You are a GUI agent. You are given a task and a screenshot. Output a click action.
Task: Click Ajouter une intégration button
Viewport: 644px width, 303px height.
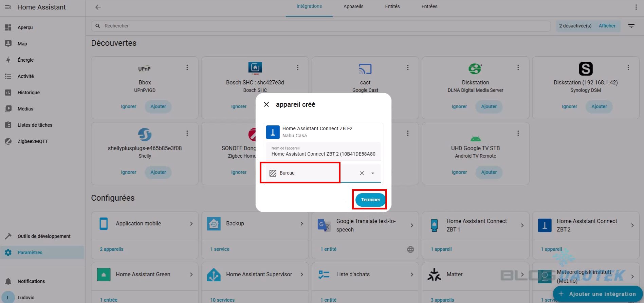click(x=597, y=294)
